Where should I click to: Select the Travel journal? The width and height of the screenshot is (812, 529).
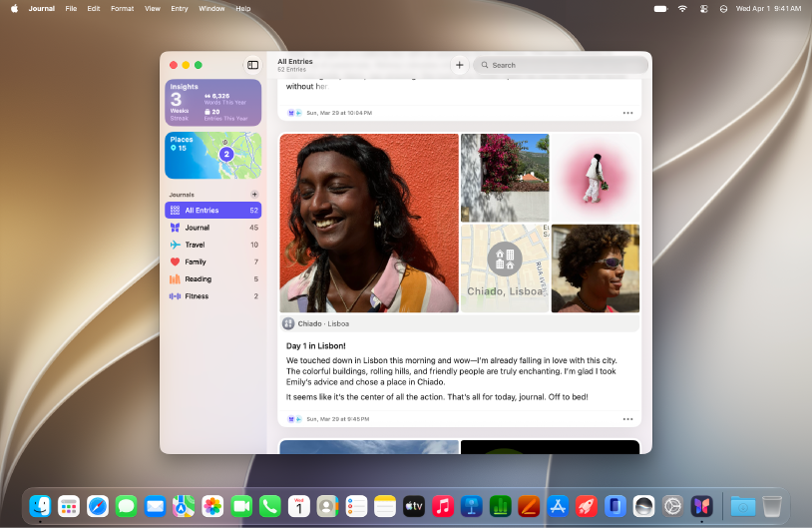click(x=212, y=245)
